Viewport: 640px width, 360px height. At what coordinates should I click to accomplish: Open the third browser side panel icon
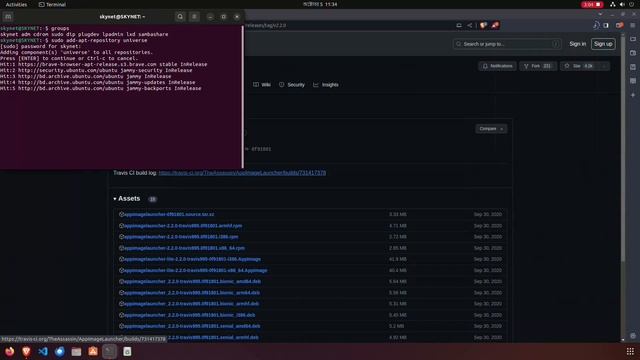[x=633, y=67]
